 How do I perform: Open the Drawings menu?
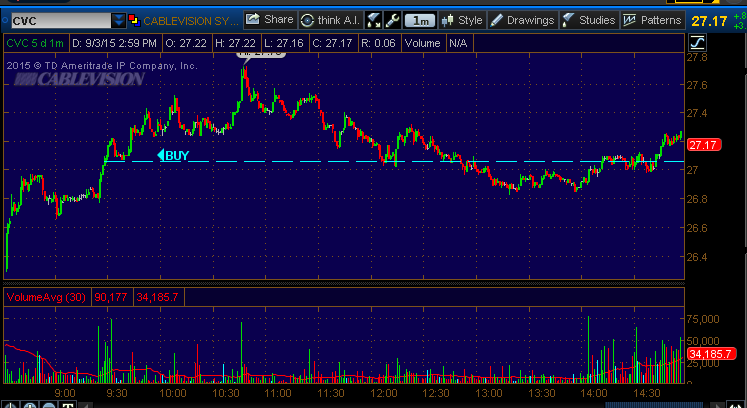522,19
